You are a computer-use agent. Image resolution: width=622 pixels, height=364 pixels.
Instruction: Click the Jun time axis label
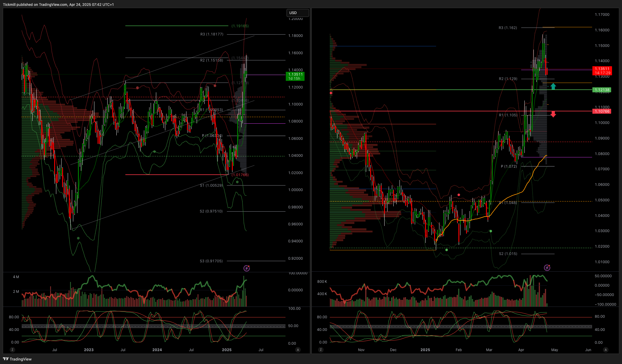tap(588, 350)
